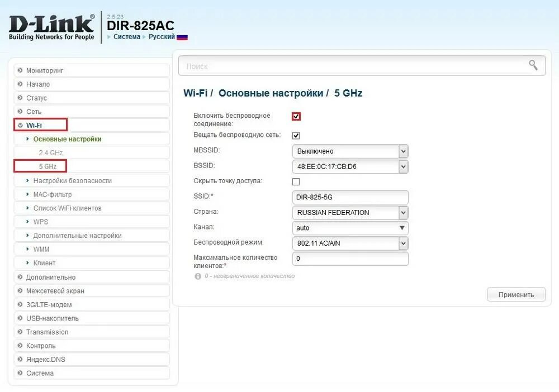
Task: Click the Применить button
Action: click(x=516, y=294)
